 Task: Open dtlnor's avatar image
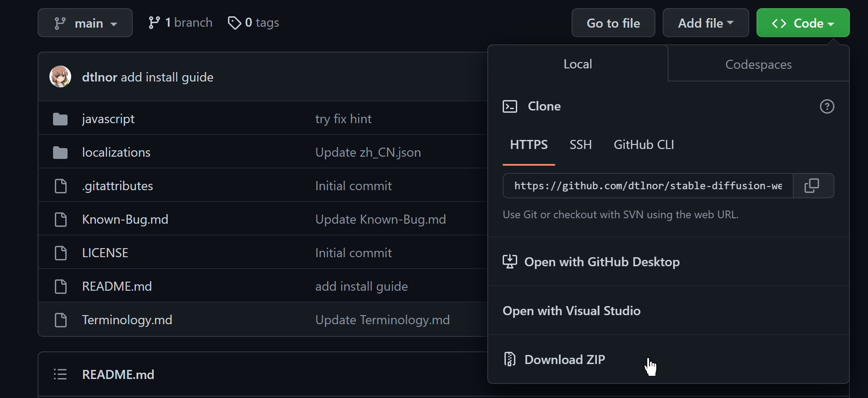(x=60, y=77)
